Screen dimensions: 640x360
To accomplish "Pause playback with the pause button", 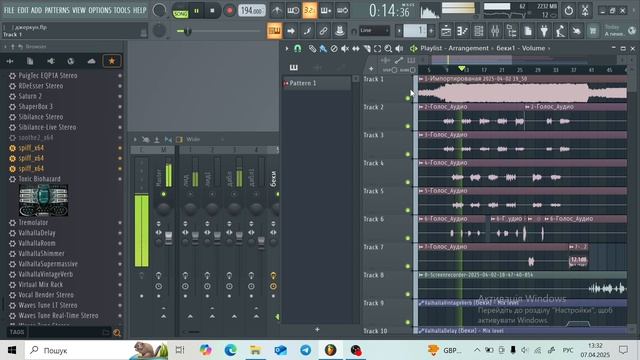I will click(x=196, y=11).
